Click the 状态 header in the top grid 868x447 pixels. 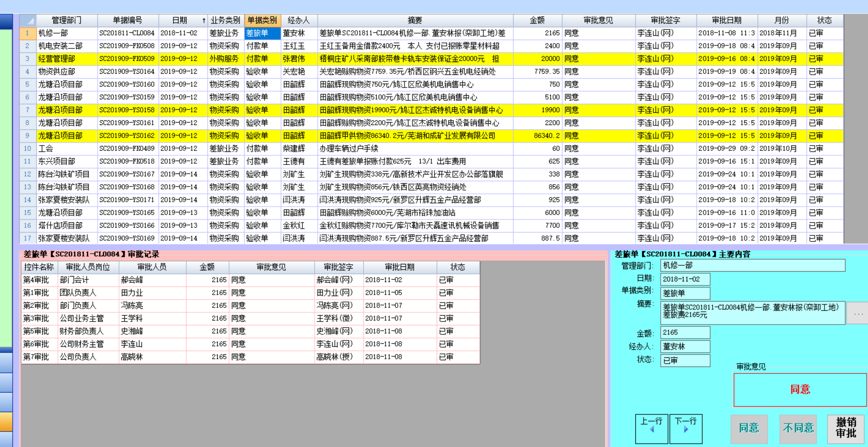pyautogui.click(x=824, y=21)
